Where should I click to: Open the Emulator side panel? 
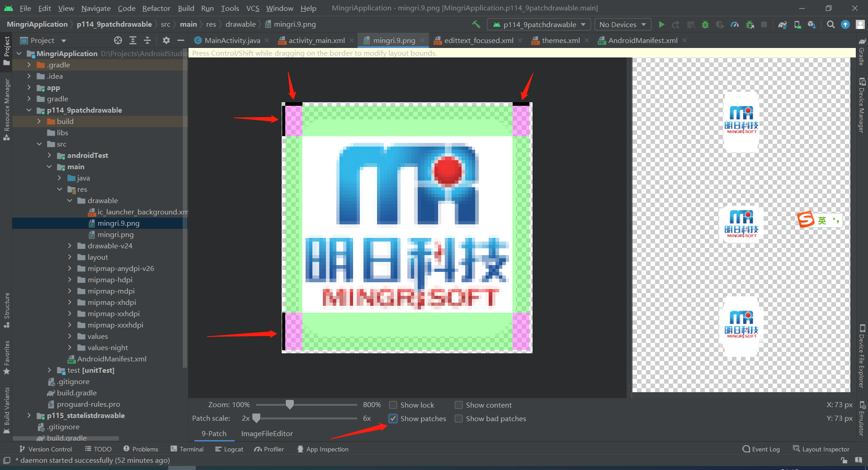(862, 418)
